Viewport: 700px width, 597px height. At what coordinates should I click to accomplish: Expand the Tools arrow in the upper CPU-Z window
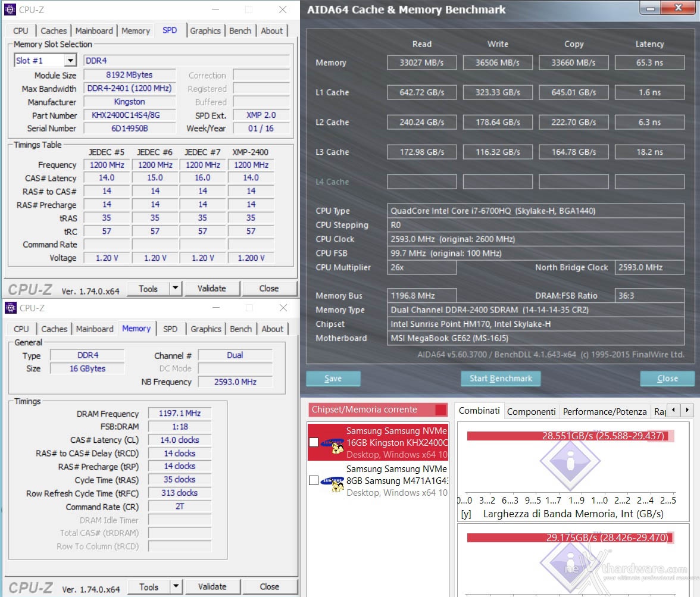tap(176, 289)
